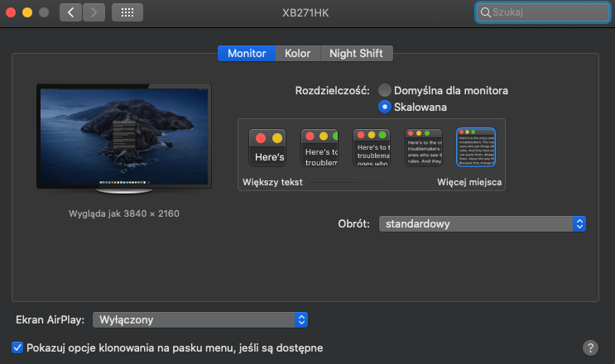Uncheck 'Pokazuj opcje klonowania' checkbox
Screen dimensions: 615x364
pyautogui.click(x=17, y=347)
